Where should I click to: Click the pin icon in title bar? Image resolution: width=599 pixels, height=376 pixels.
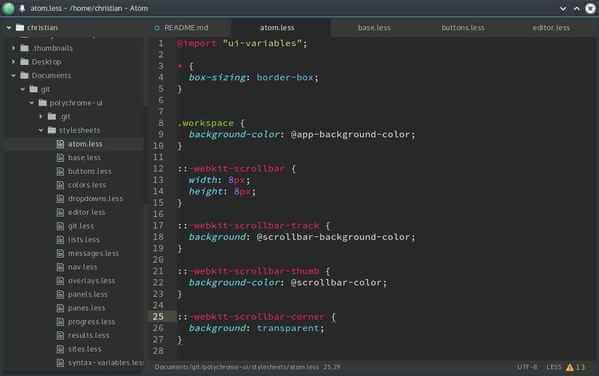click(x=22, y=8)
